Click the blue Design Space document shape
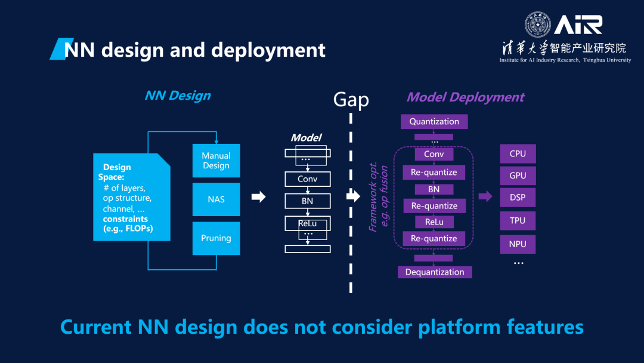The image size is (644, 363). point(131,197)
